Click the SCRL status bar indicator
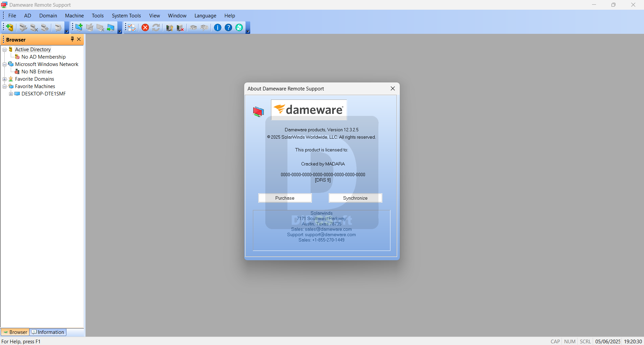 [x=585, y=341]
